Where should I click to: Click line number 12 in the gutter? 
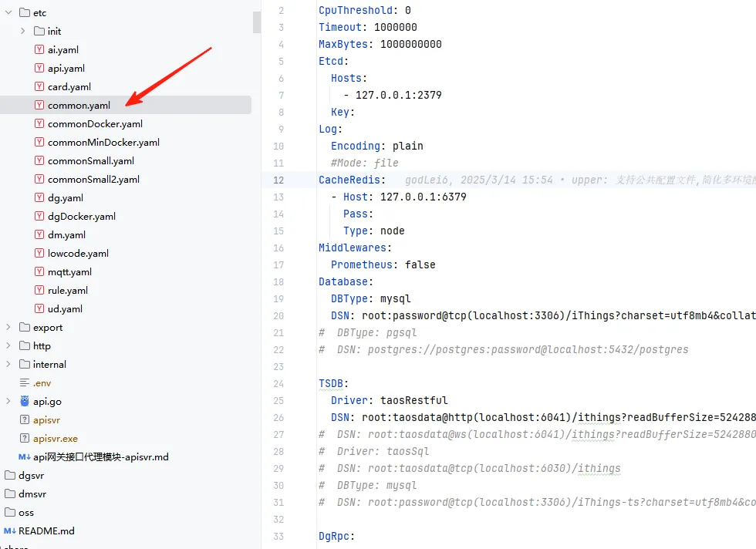(x=278, y=180)
